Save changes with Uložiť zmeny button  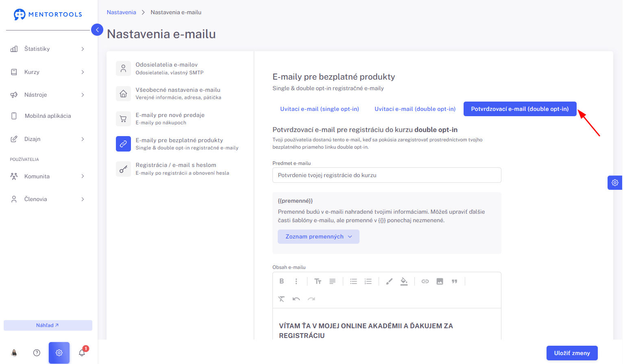tap(572, 353)
